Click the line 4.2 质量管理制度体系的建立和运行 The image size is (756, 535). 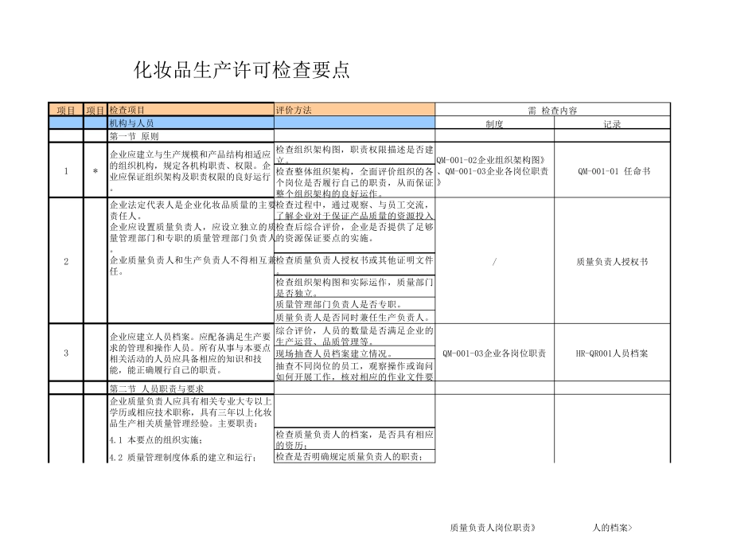pos(182,457)
